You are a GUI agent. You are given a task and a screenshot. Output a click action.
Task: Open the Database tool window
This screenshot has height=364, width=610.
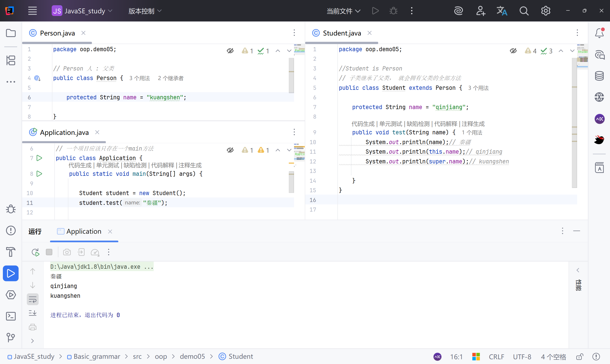coord(599,76)
